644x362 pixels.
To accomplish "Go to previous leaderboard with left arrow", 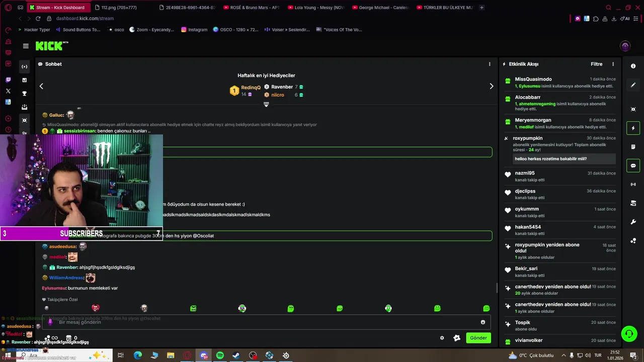I will 41,86.
